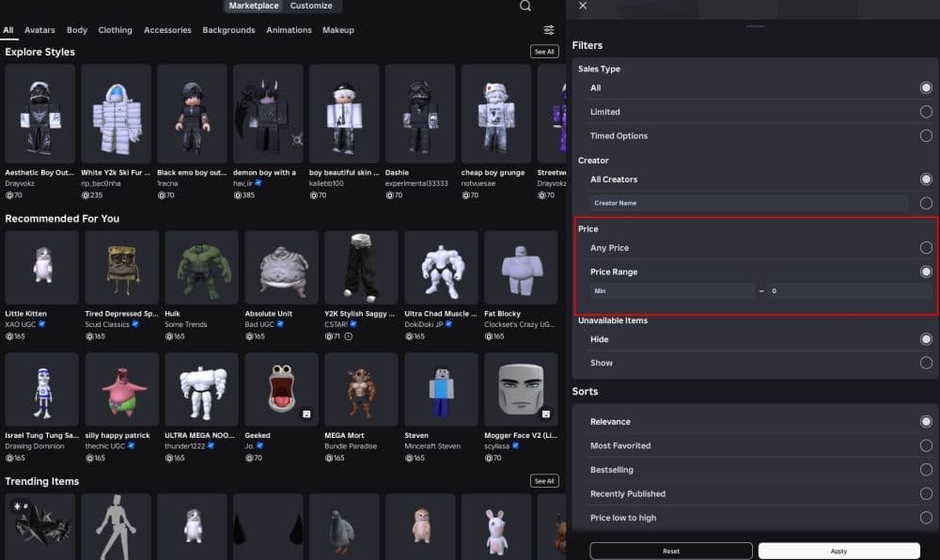Open the Makeup category tab
This screenshot has height=560, width=940.
click(338, 30)
